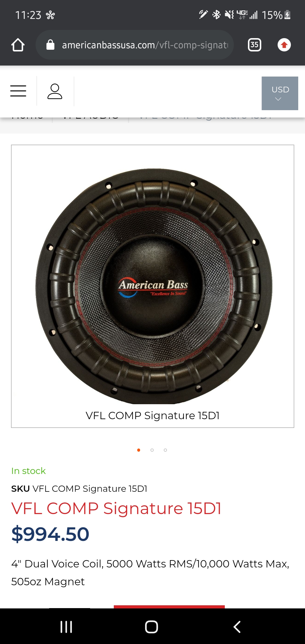Open the hamburger navigation menu
The height and width of the screenshot is (644, 305).
(x=18, y=91)
